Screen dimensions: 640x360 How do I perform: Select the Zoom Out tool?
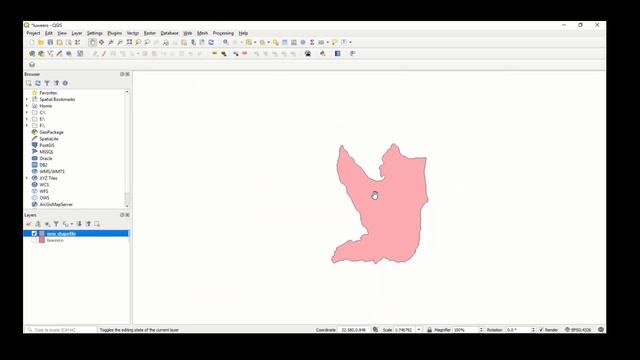coord(120,42)
